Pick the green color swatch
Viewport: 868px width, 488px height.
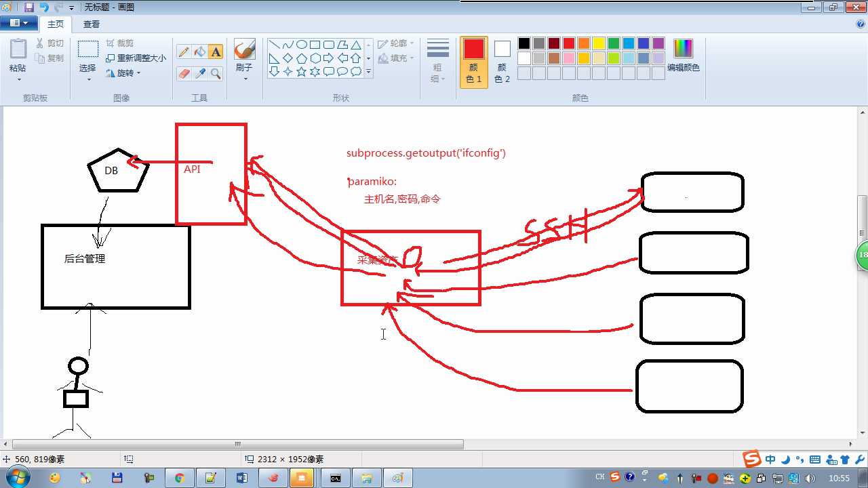tap(614, 43)
